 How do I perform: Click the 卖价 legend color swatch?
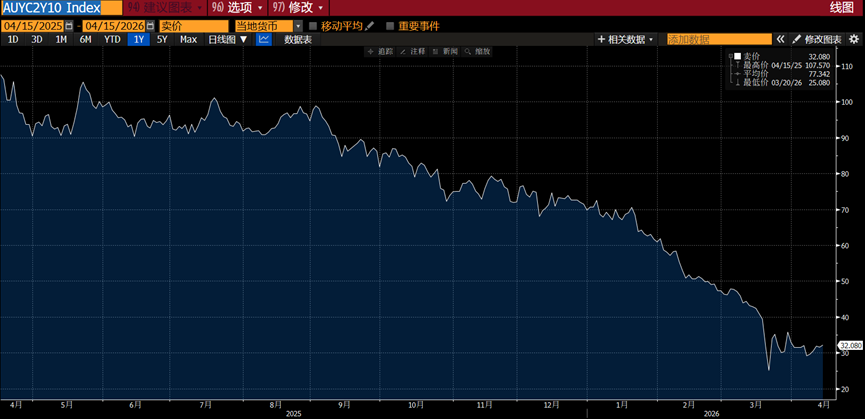click(738, 56)
